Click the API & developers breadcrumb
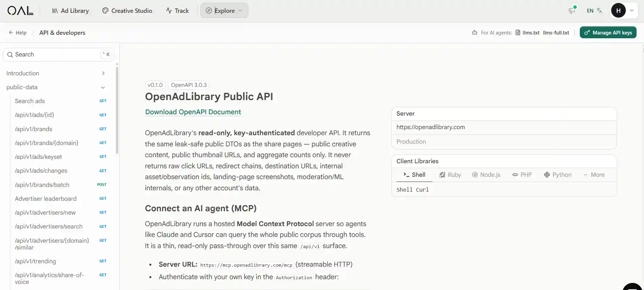 click(62, 33)
